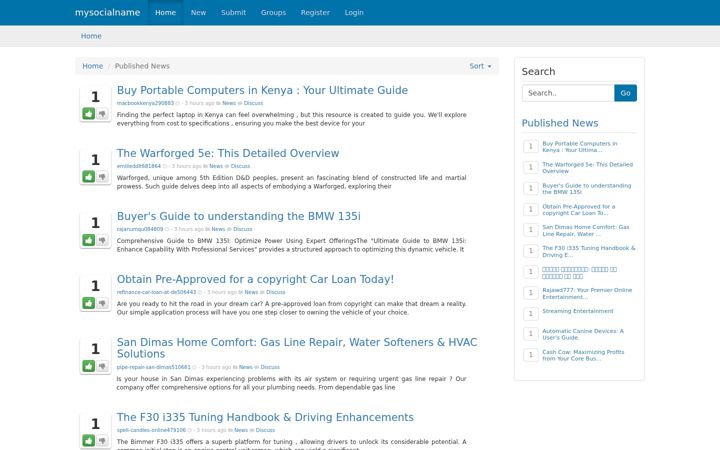
Task: Click News category under the BMW 135i post
Action: 218,229
